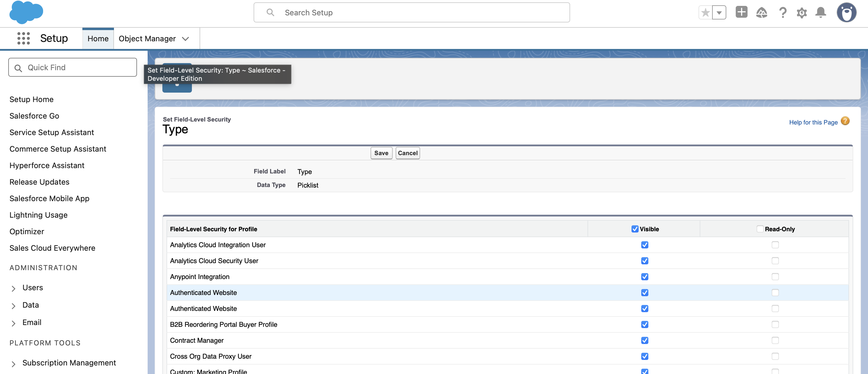The width and height of the screenshot is (868, 374).
Task: Click the help question mark icon
Action: click(783, 12)
